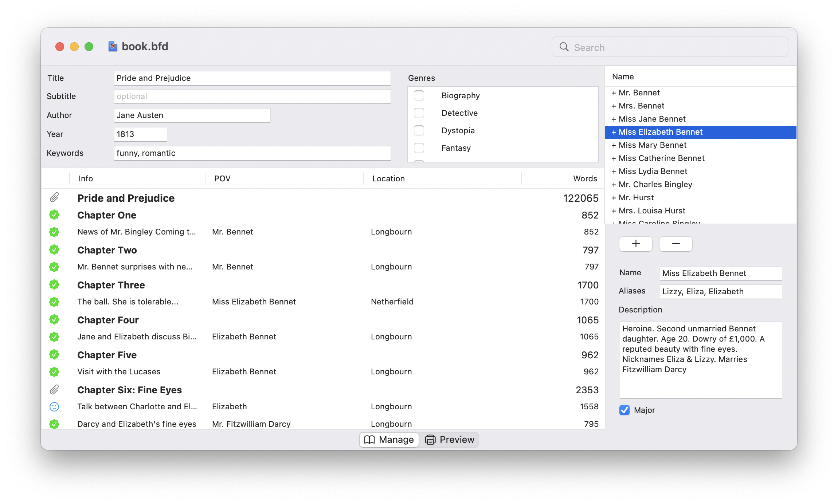Expand the Mr. Charles Bingley character entry
This screenshot has height=504, width=838.
[x=614, y=185]
